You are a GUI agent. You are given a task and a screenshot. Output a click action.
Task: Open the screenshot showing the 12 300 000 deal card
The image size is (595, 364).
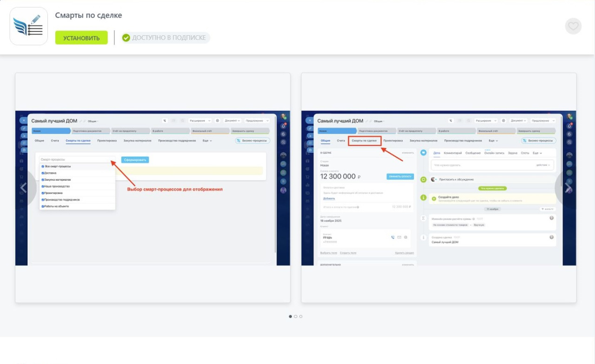pyautogui.click(x=439, y=188)
